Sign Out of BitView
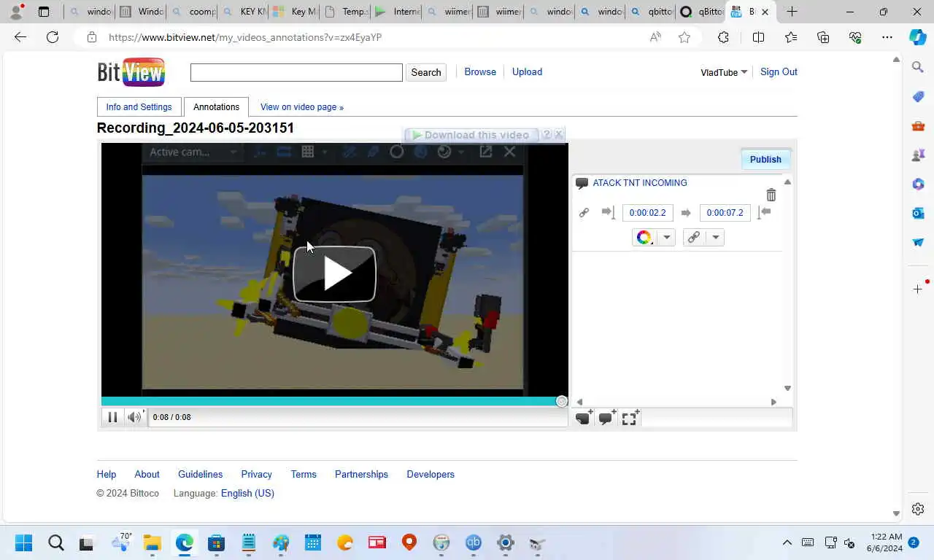 (779, 71)
